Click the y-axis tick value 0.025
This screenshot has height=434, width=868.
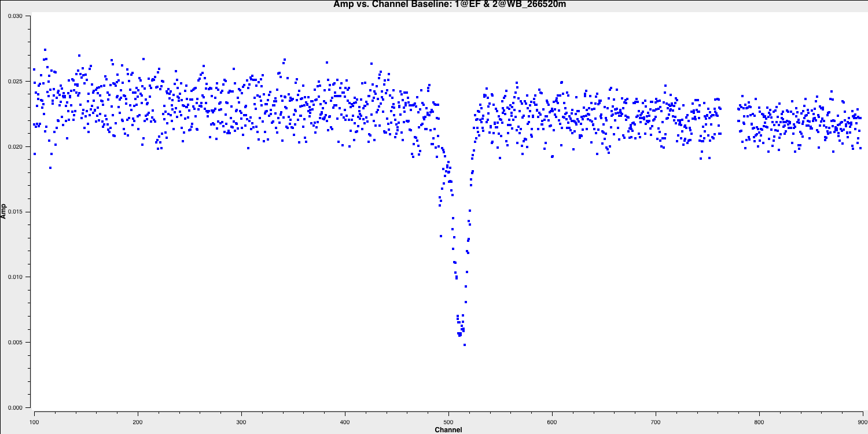(14, 81)
